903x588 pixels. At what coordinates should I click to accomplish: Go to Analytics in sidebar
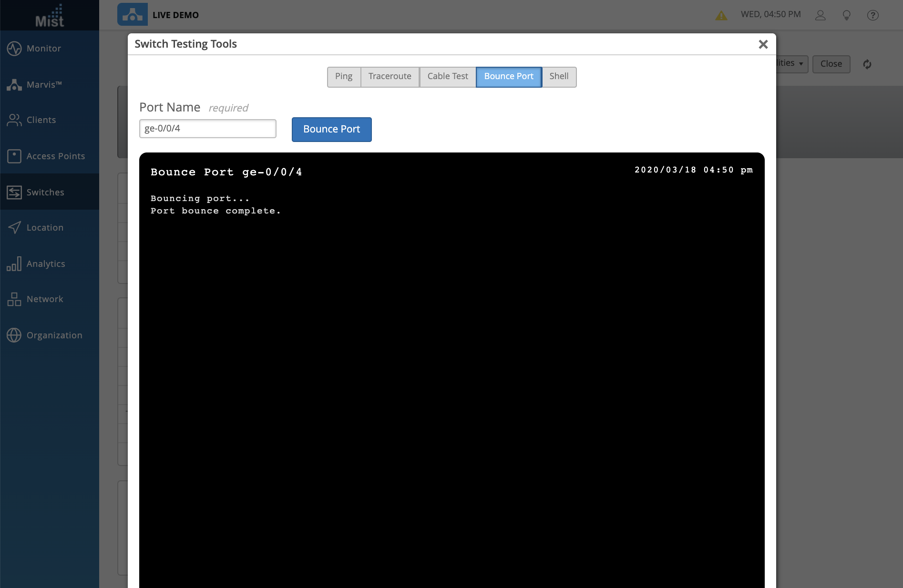pos(46,264)
